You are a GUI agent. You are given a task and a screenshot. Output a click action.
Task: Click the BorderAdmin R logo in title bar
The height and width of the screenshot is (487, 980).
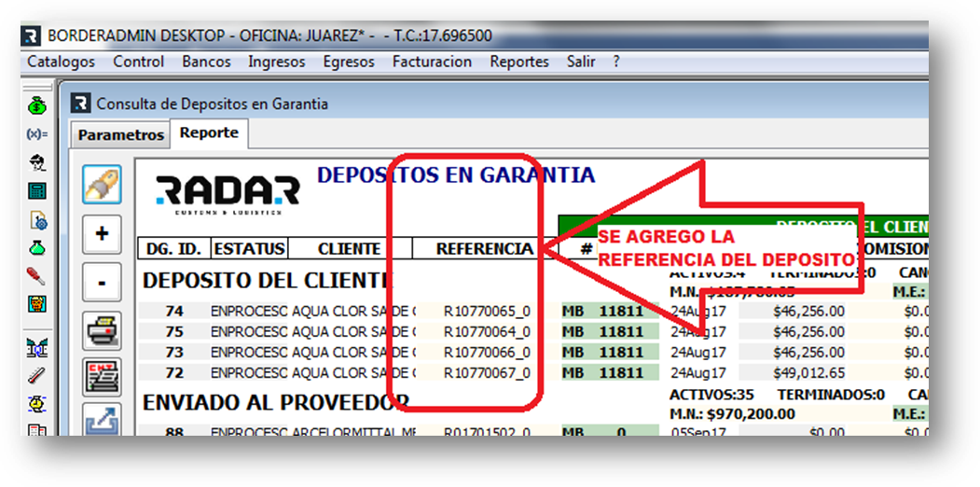pyautogui.click(x=31, y=35)
